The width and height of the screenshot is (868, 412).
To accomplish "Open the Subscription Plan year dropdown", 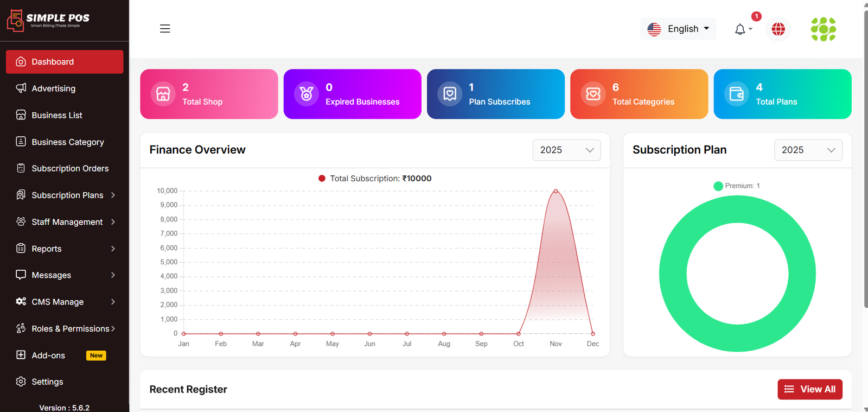I will coord(808,150).
